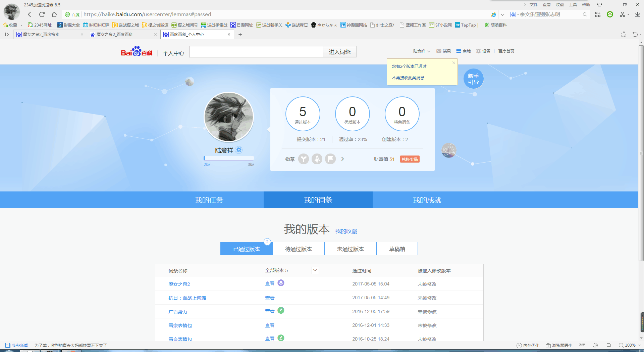Expand the screenshot tool dropdown arrow
Screen dimensions: 644x352
tap(628, 14)
